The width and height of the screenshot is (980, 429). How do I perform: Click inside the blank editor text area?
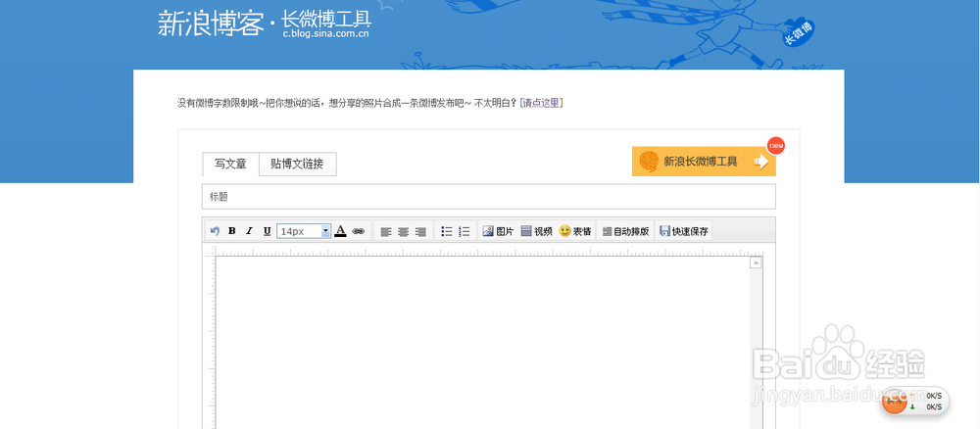(x=482, y=342)
